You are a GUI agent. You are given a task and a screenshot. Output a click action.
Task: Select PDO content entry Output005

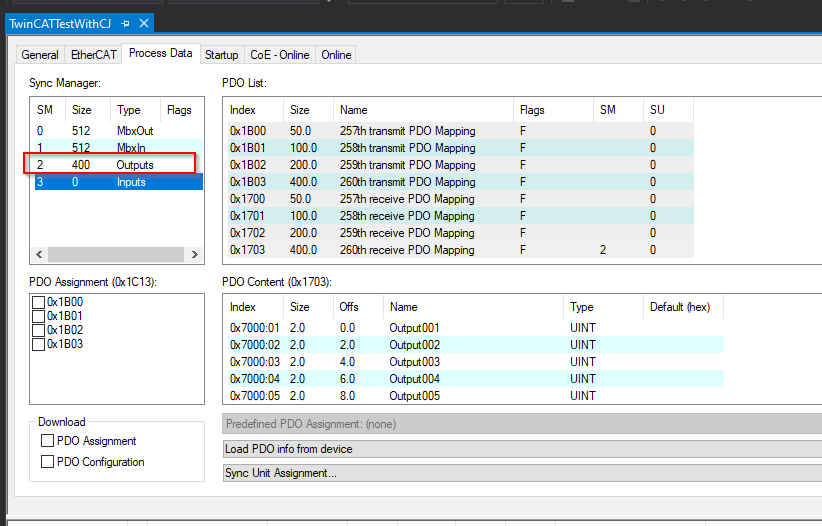click(474, 396)
